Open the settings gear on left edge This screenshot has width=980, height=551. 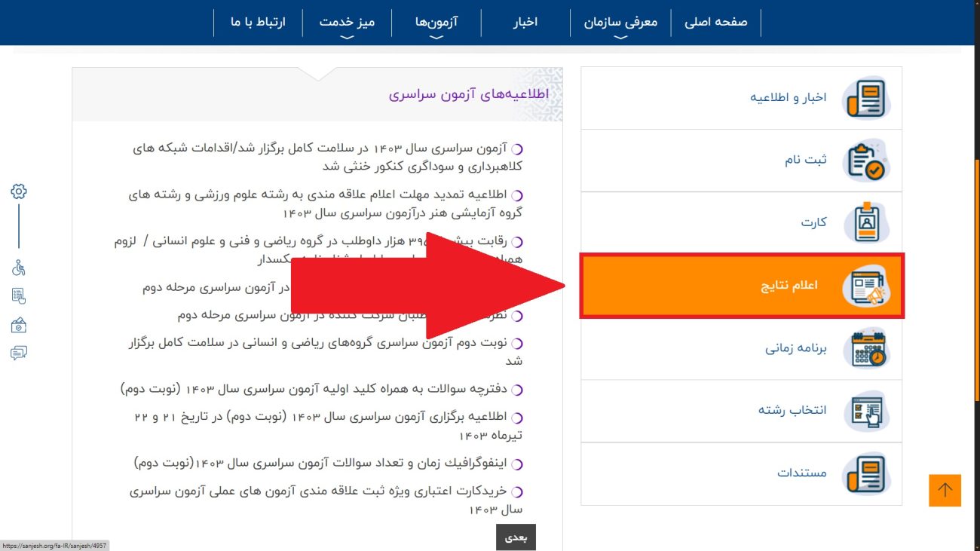tap(19, 191)
